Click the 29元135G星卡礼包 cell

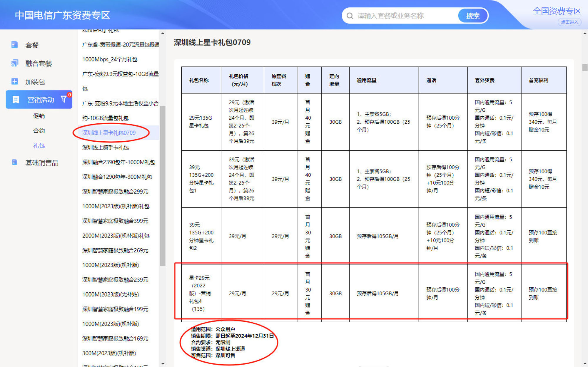pyautogui.click(x=201, y=122)
